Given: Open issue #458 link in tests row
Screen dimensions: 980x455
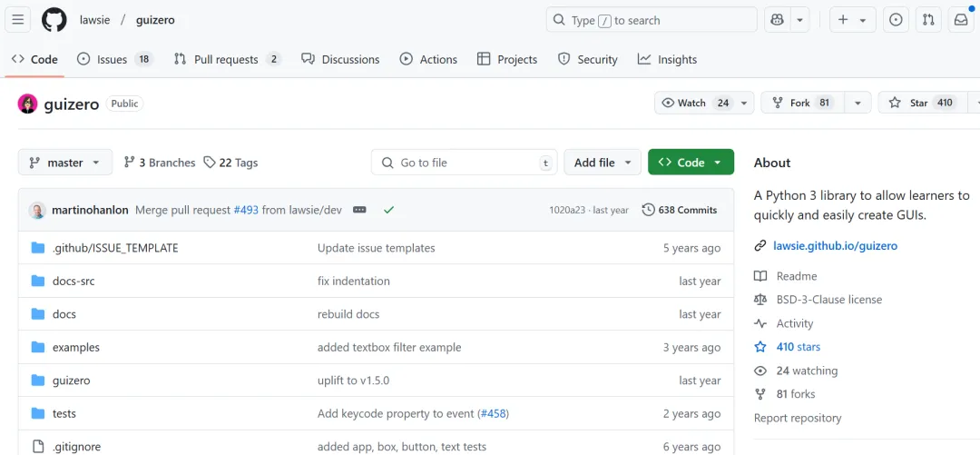Looking at the screenshot, I should coord(493,414).
